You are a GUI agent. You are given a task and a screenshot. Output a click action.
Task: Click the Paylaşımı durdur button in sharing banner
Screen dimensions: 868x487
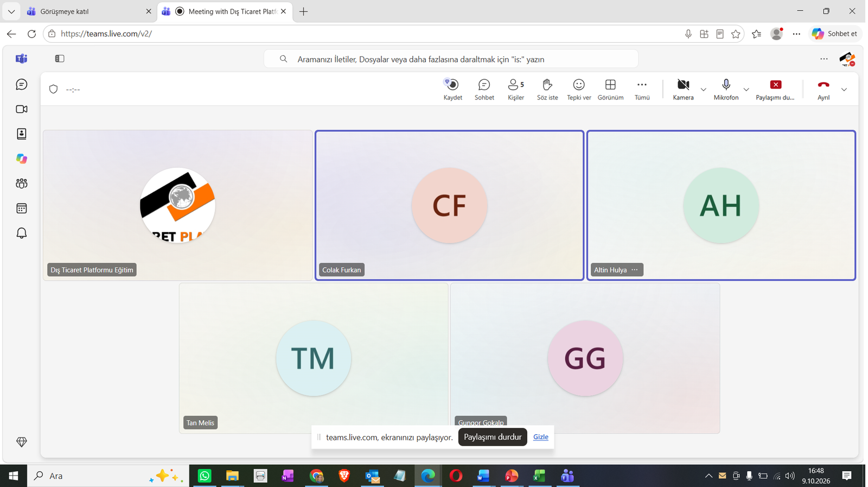493,437
